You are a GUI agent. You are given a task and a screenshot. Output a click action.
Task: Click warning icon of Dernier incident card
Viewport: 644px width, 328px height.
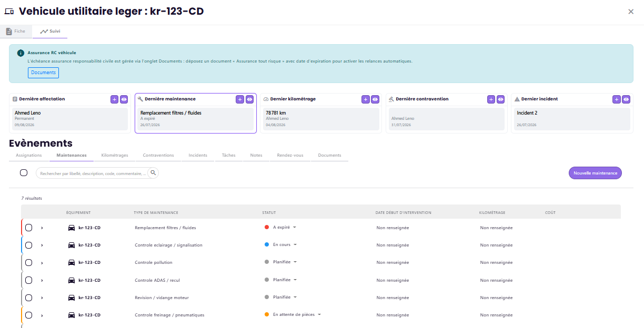click(x=517, y=99)
